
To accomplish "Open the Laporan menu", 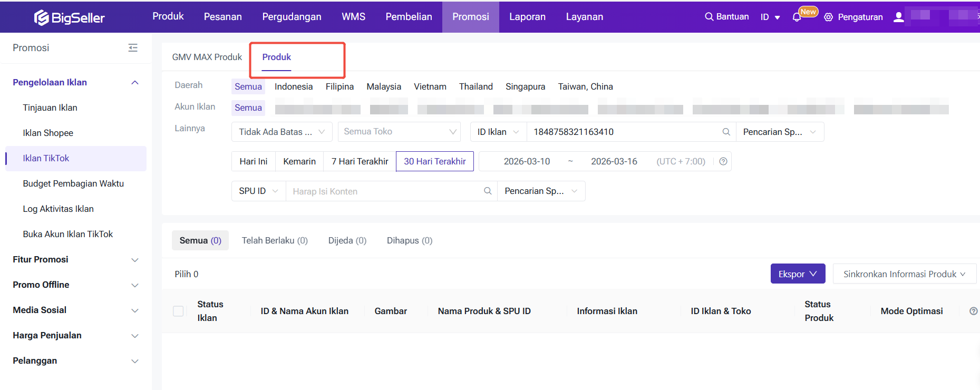I will coord(527,17).
